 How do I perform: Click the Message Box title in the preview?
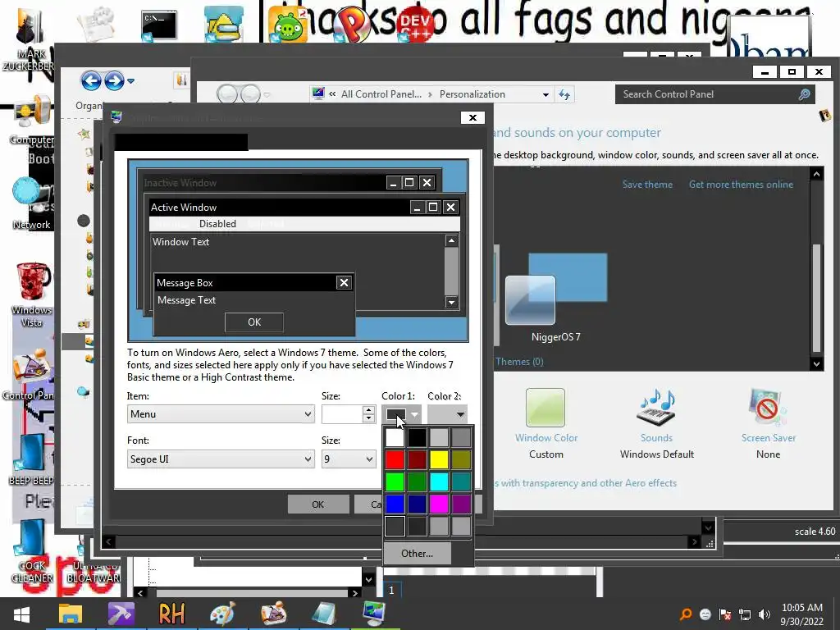coord(185,283)
